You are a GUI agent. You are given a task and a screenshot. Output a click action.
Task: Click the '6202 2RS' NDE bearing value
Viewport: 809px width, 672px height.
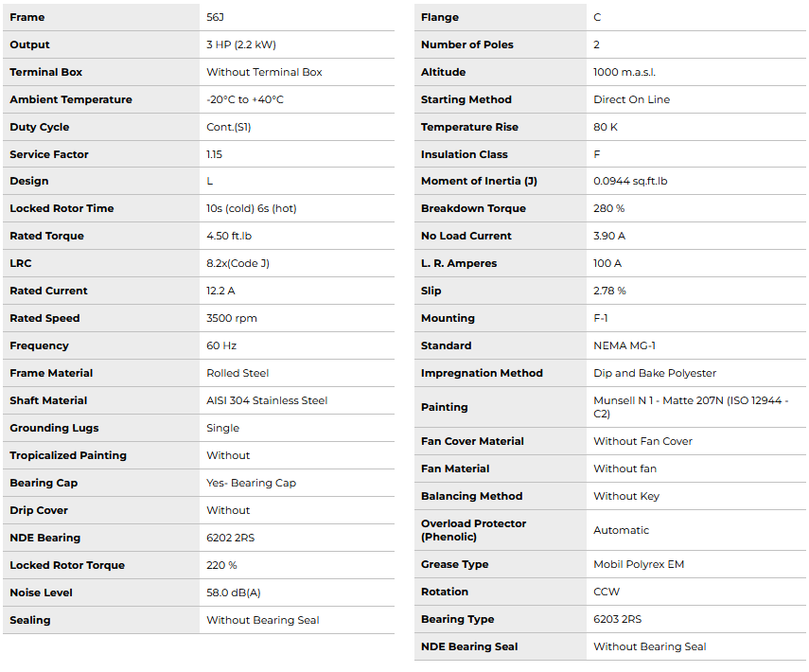231,538
